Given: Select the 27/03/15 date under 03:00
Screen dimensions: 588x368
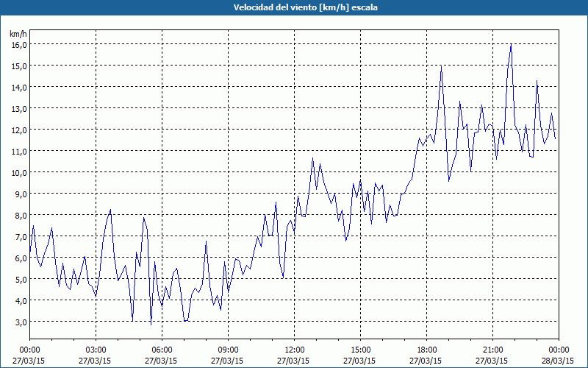Looking at the screenshot, I should click(x=96, y=361).
